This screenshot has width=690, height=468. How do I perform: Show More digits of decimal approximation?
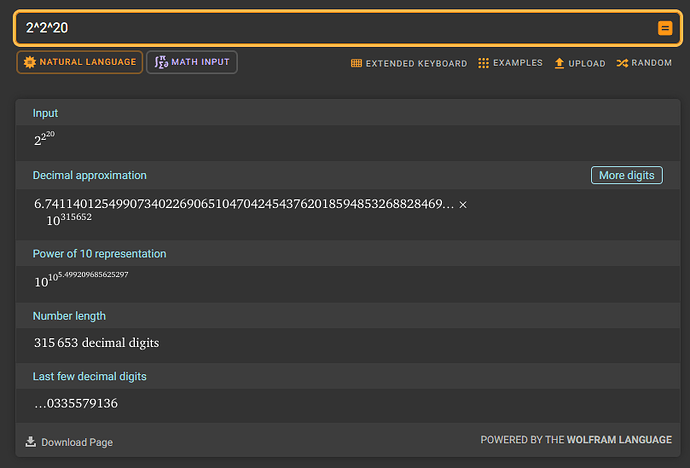point(626,175)
